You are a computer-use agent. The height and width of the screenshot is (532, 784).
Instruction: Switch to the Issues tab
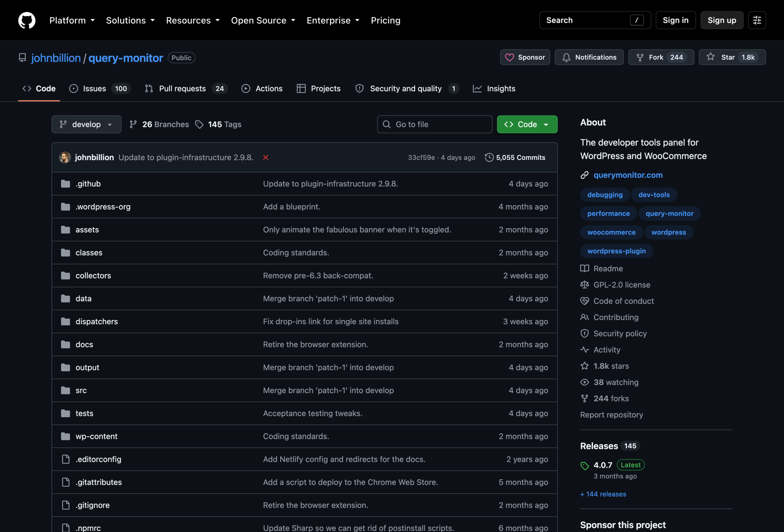coord(100,89)
